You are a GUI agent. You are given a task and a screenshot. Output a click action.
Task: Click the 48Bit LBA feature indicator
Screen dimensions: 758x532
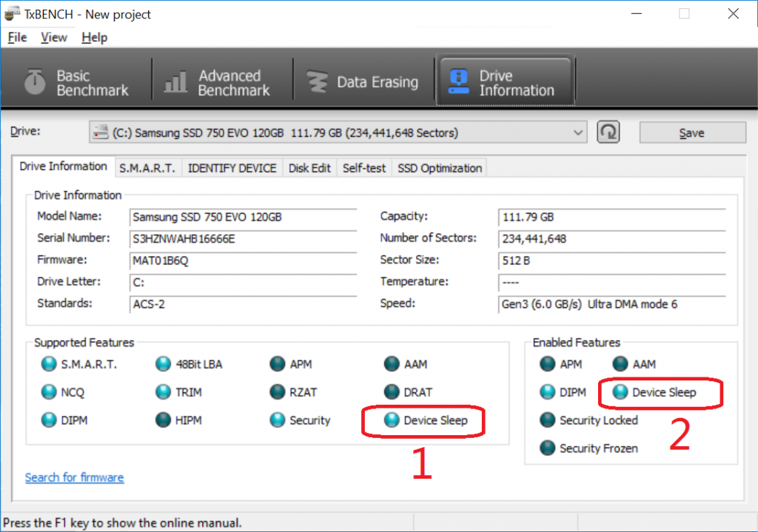click(x=164, y=364)
